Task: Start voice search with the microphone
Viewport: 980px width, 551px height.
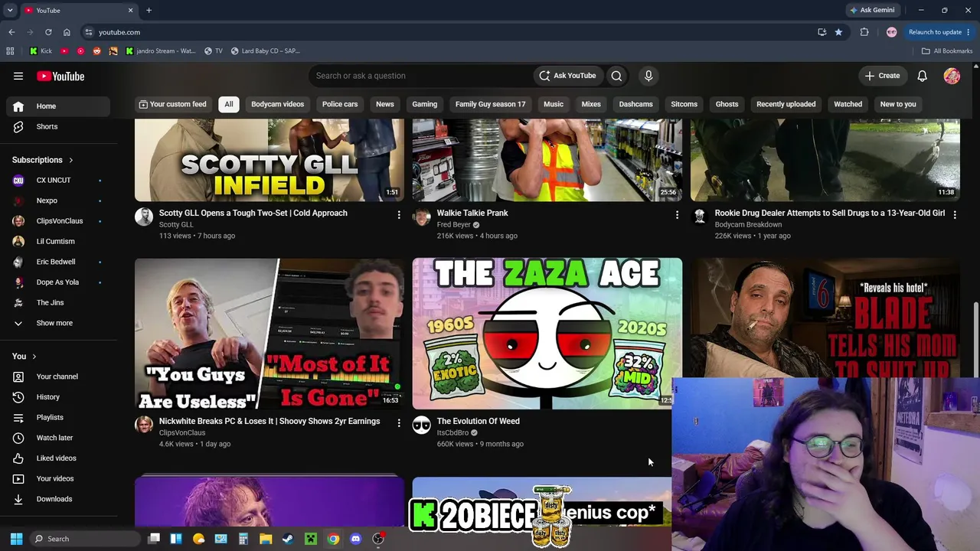Action: [x=648, y=76]
